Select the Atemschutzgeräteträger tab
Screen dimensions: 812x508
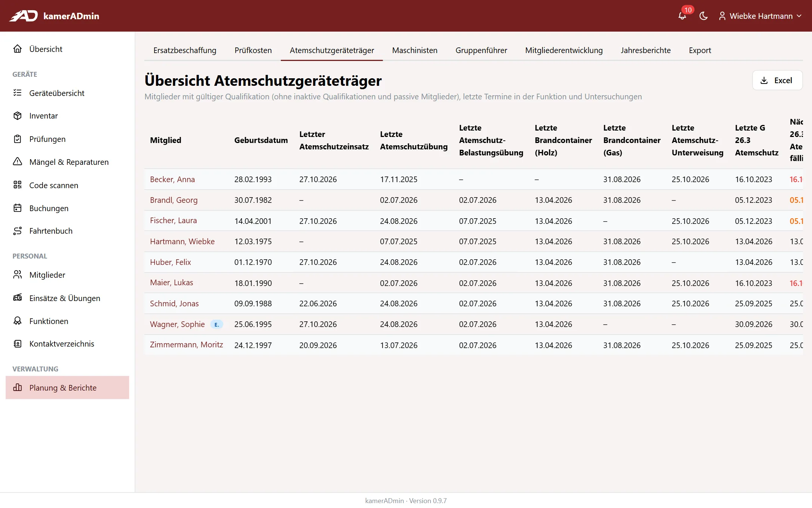pyautogui.click(x=332, y=50)
